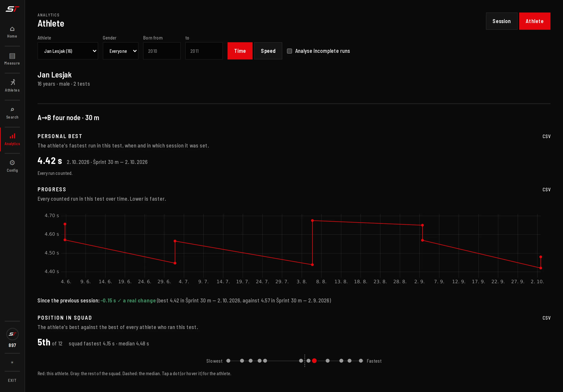Viewport: 563px width, 392px height.
Task: Download Personal Best CSV
Action: [546, 136]
